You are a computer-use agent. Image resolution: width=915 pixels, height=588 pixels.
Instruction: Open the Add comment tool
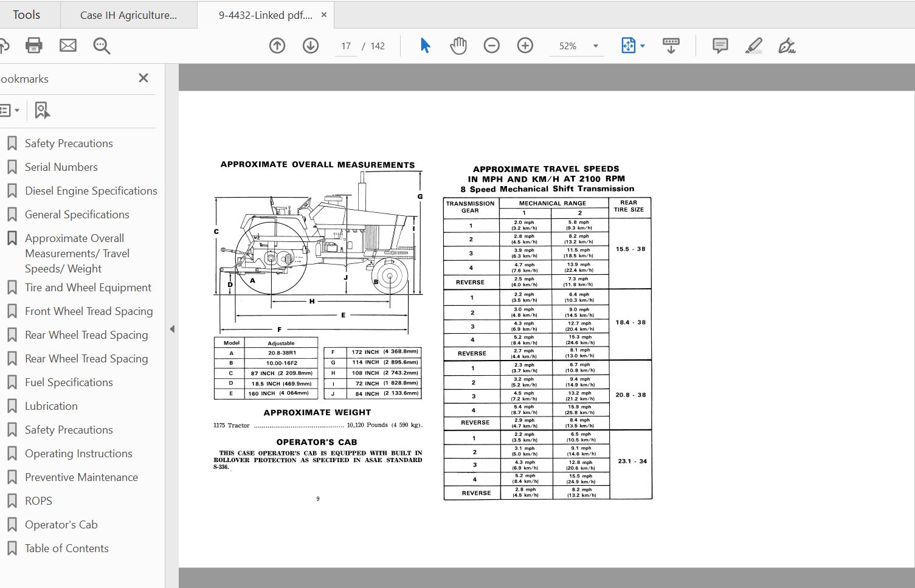[719, 45]
